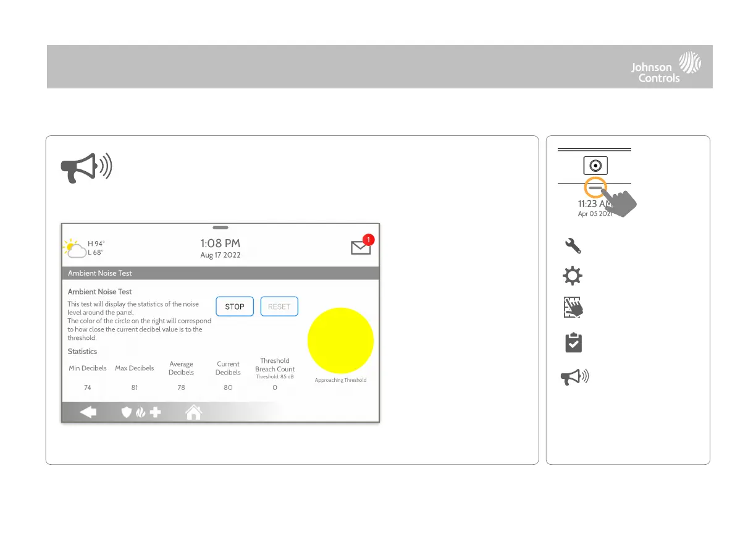Click the weather sun-cloud icon
756x534 pixels.
click(75, 248)
